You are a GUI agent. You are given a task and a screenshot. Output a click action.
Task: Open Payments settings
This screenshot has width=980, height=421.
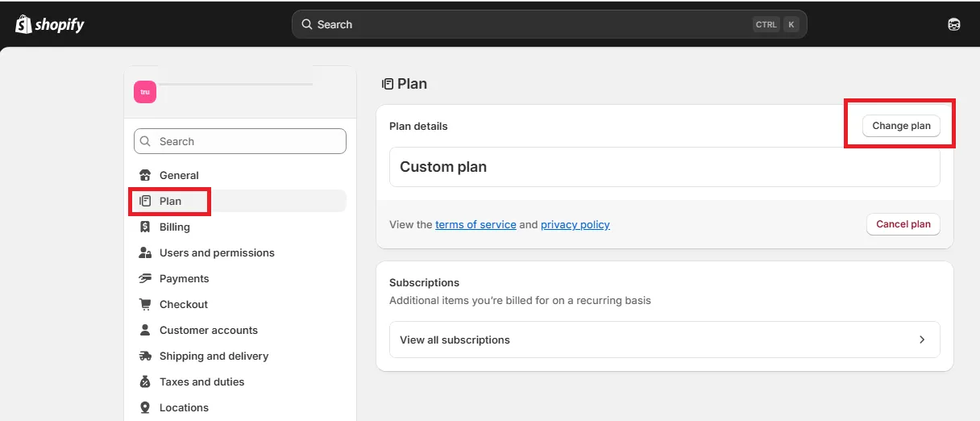[x=240, y=278]
